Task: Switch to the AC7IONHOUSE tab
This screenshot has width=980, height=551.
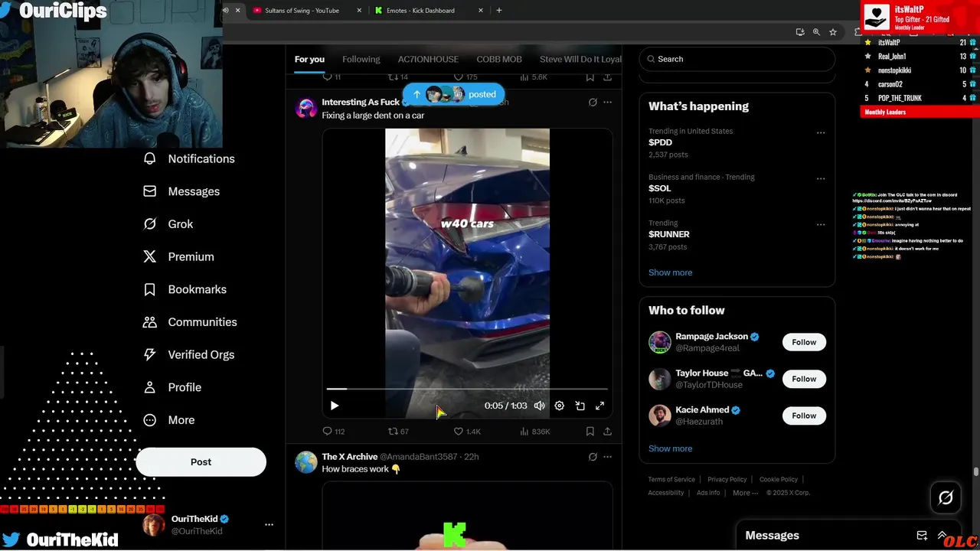Action: 428,59
